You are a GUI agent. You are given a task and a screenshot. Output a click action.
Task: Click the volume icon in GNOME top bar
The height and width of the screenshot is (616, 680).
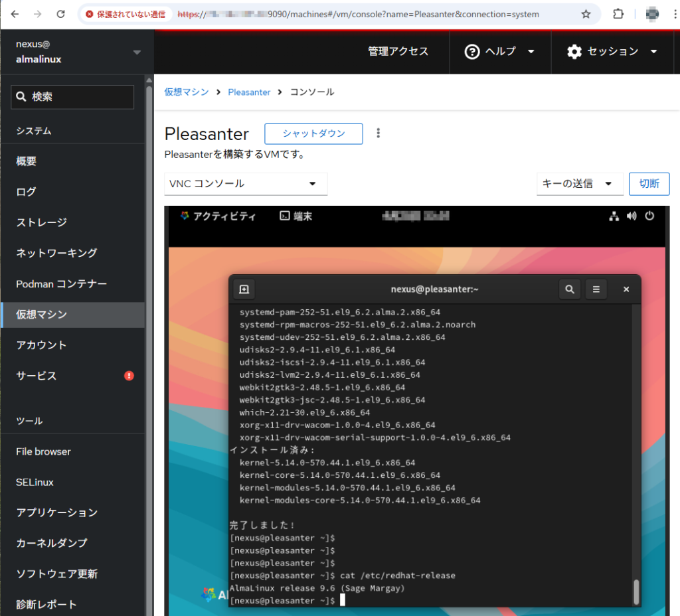coord(632,216)
